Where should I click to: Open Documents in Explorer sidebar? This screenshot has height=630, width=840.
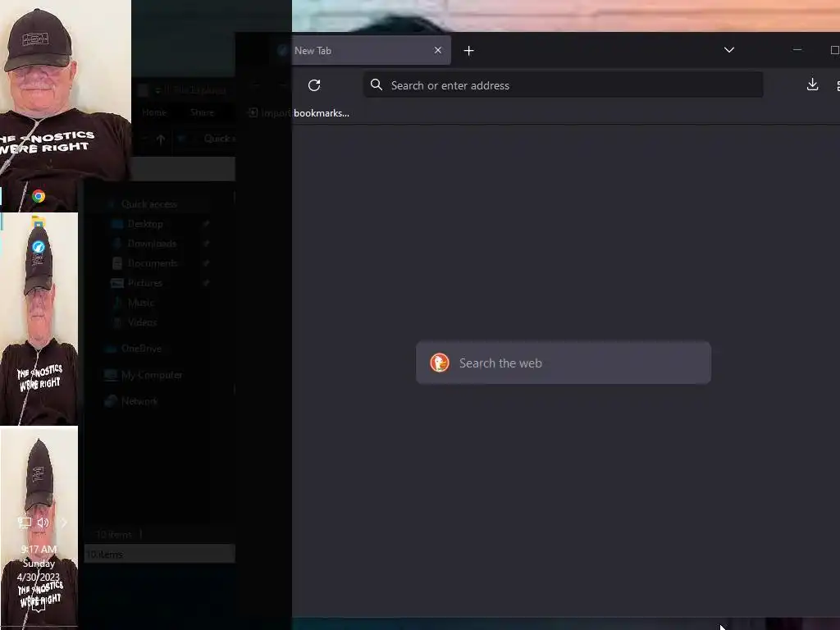pyautogui.click(x=153, y=263)
